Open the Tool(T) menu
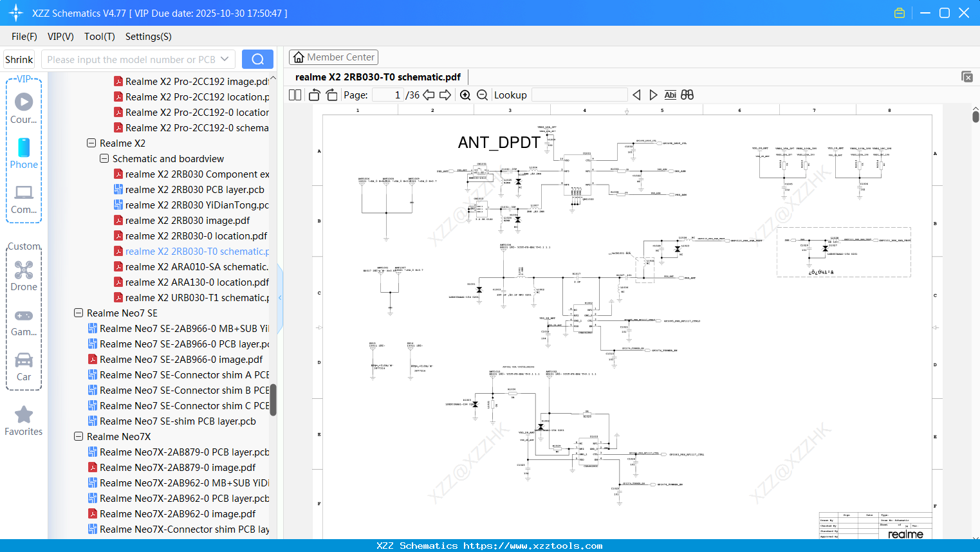The height and width of the screenshot is (552, 980). pos(99,37)
